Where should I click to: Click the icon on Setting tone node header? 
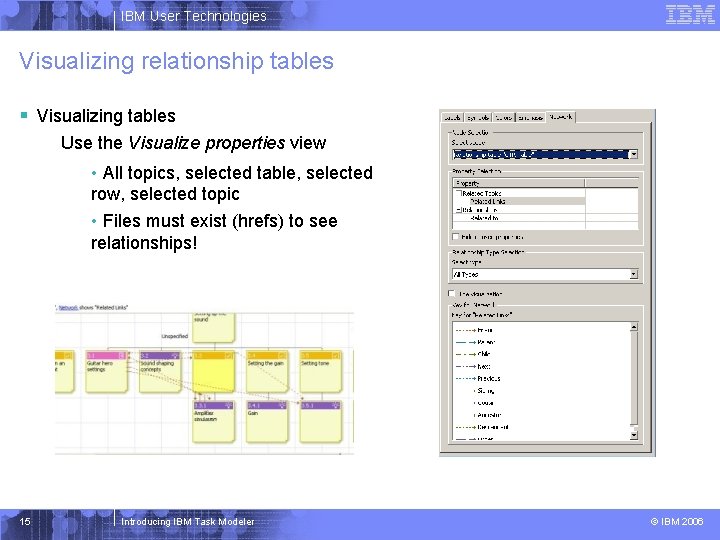coord(336,355)
